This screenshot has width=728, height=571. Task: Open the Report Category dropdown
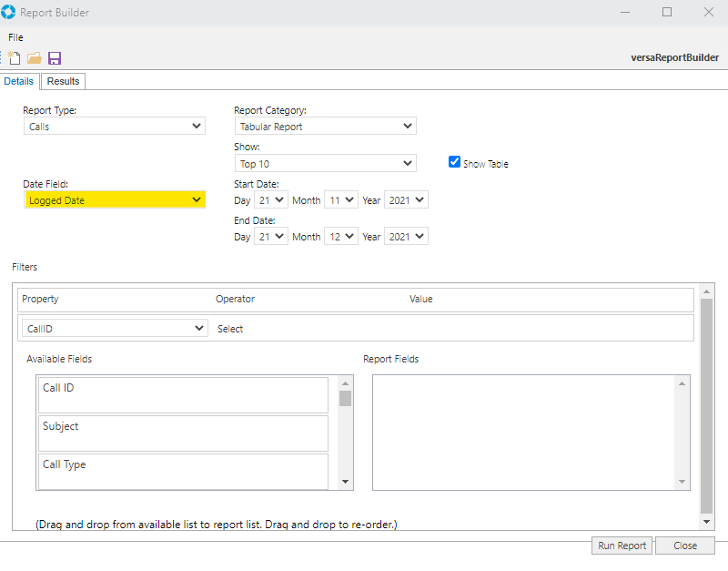(x=326, y=127)
